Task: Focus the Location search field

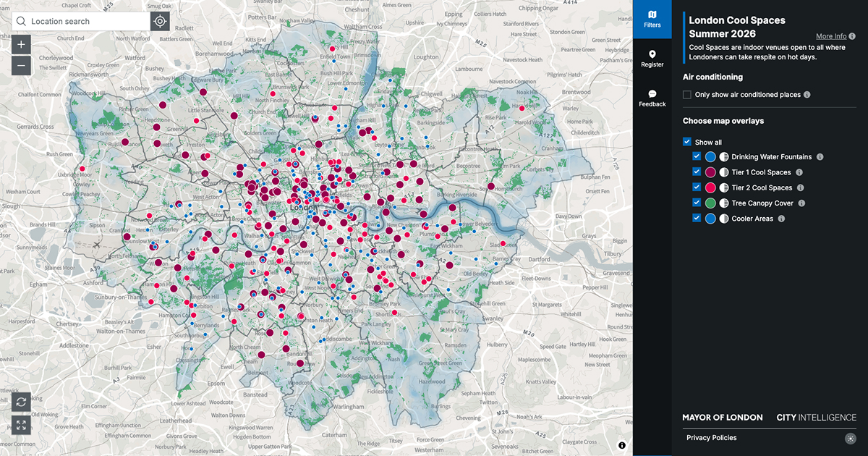Action: 80,21
